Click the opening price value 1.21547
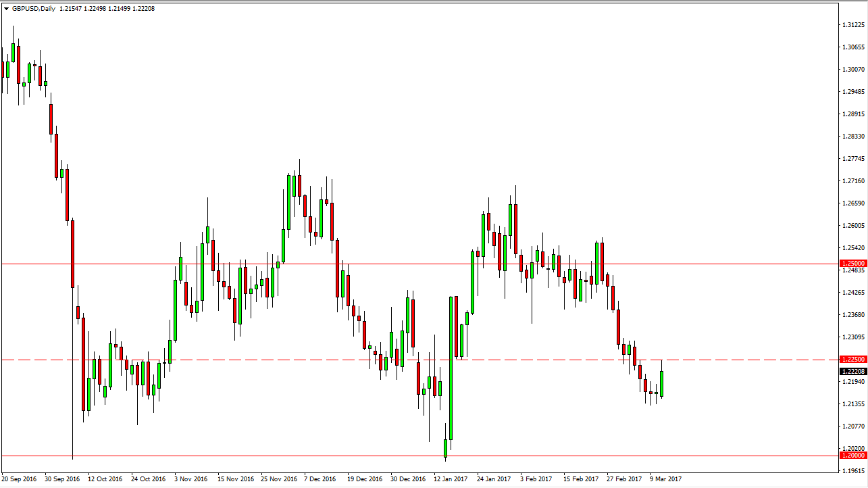 pyautogui.click(x=70, y=9)
